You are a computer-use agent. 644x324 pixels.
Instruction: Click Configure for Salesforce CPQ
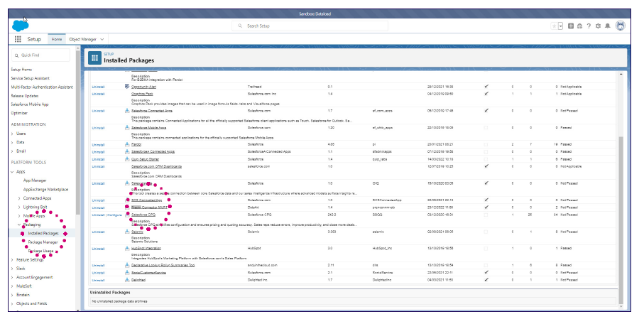[x=114, y=215]
